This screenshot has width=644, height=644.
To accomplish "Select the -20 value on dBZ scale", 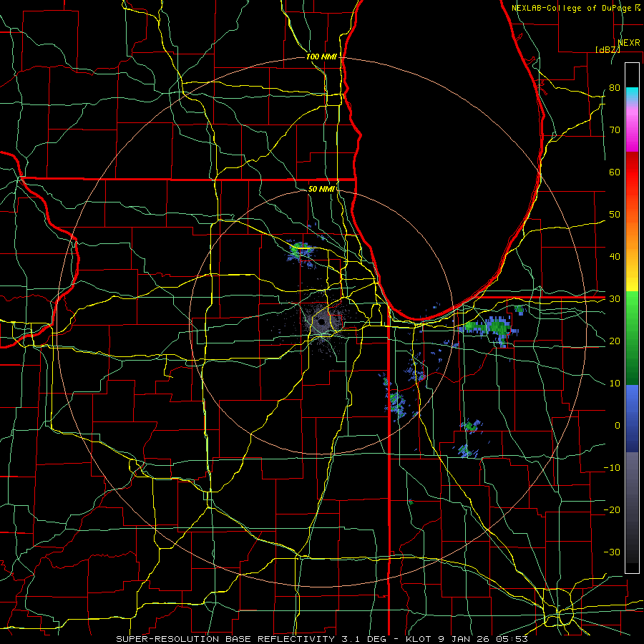I will [612, 509].
